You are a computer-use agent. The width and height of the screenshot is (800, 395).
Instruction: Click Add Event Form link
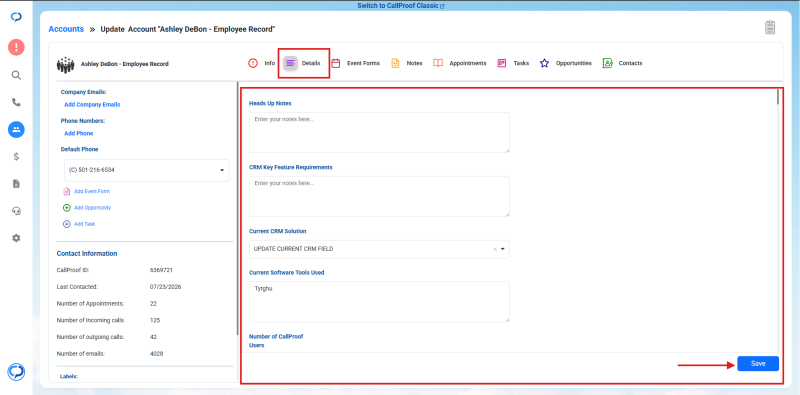(92, 191)
